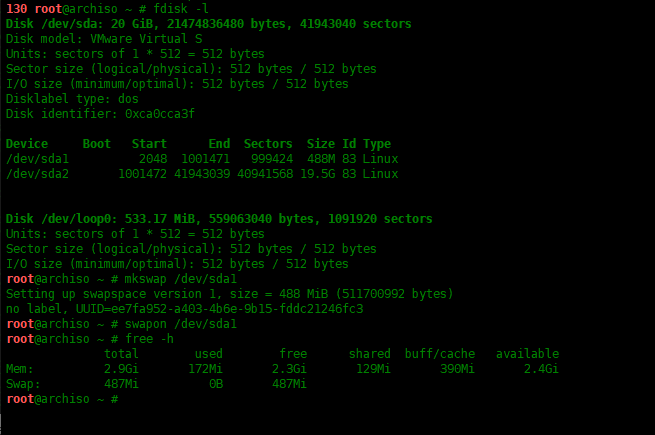
Task: Click the 'shared' column header
Action: point(370,354)
